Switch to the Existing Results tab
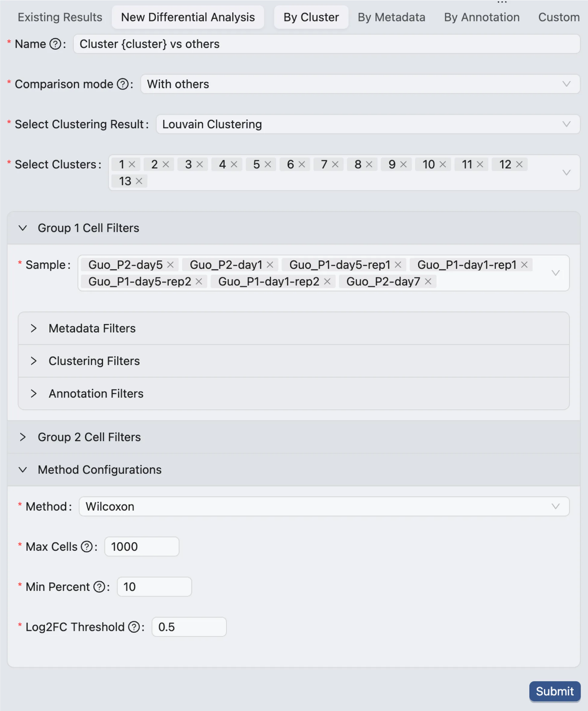Viewport: 588px width, 711px height. pyautogui.click(x=60, y=17)
